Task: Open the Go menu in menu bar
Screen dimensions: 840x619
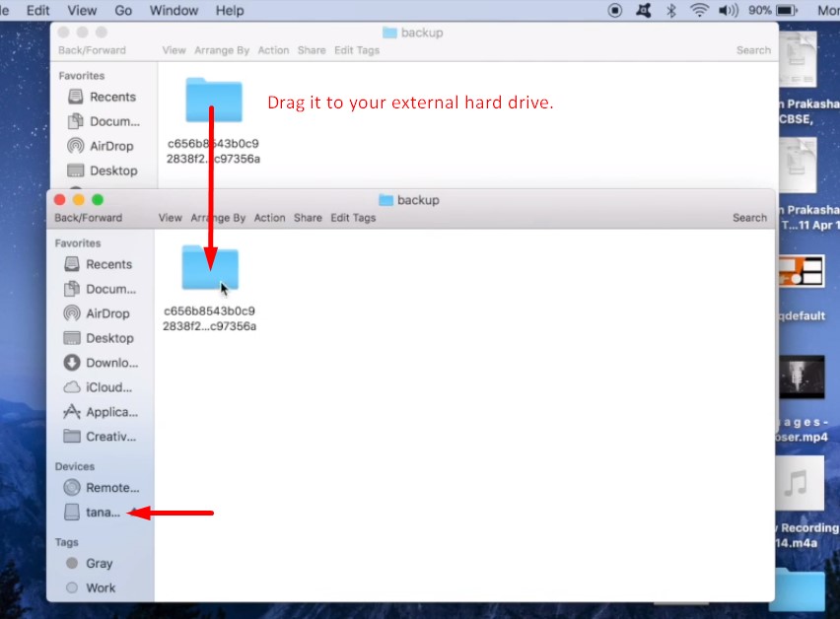Action: (123, 11)
